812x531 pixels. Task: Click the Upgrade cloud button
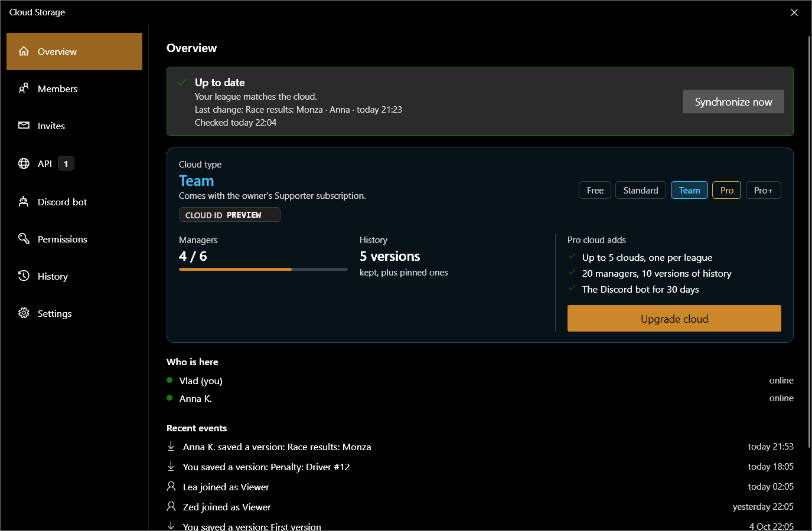674,319
